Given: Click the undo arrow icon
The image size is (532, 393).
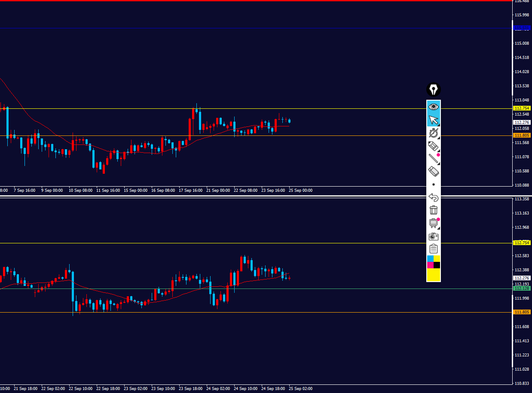Looking at the screenshot, I should pos(434,197).
